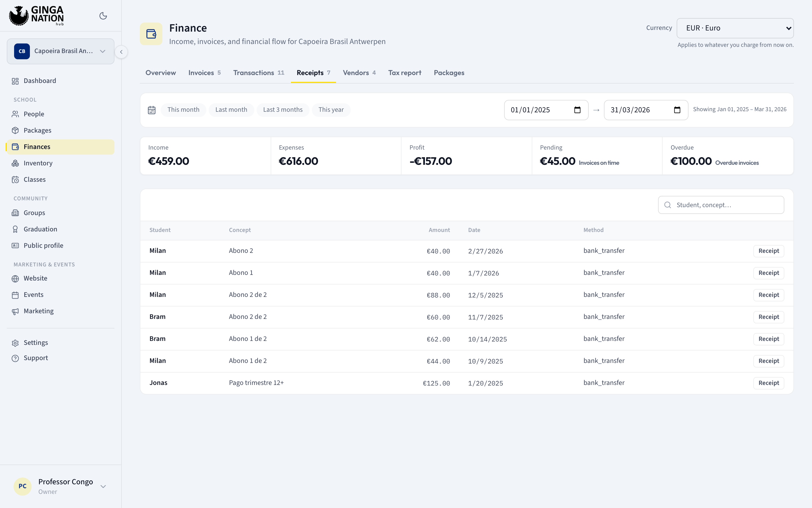Open the Classes sidebar icon

15,179
